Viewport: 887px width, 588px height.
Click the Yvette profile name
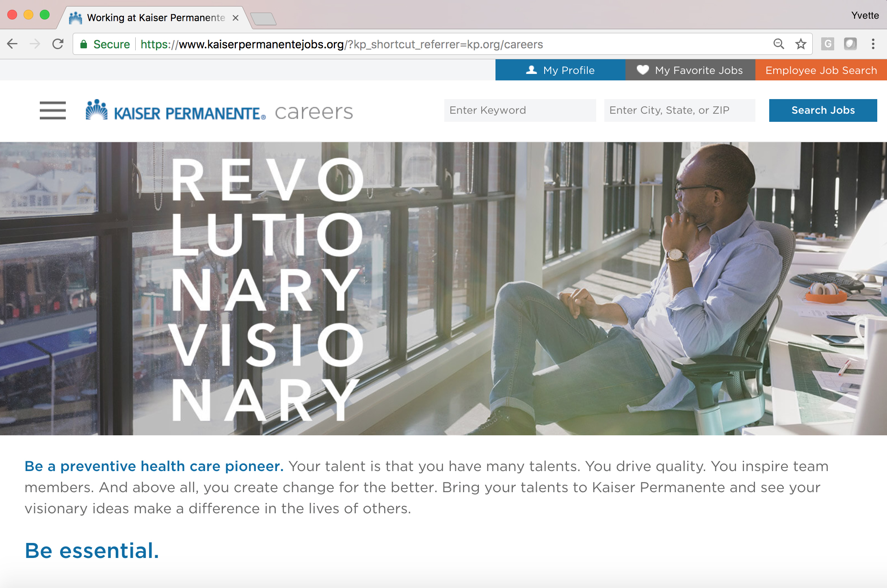[865, 15]
